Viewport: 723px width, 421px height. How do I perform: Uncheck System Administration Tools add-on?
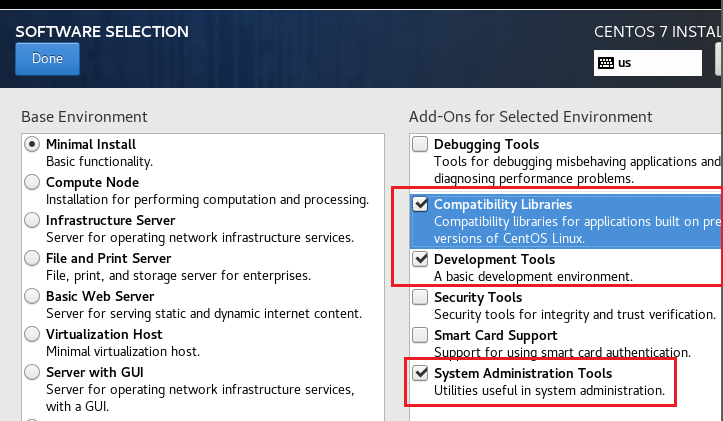[420, 373]
